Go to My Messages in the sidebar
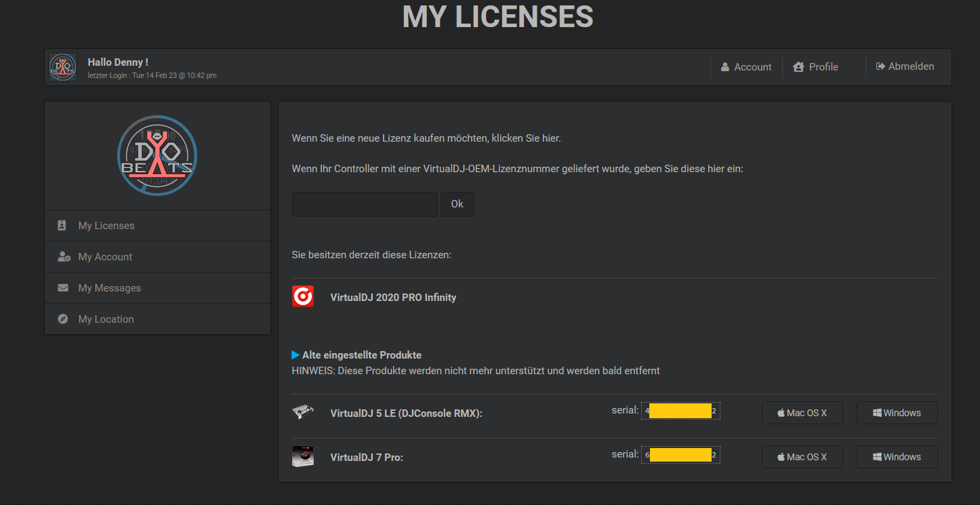This screenshot has width=980, height=505. 109,288
